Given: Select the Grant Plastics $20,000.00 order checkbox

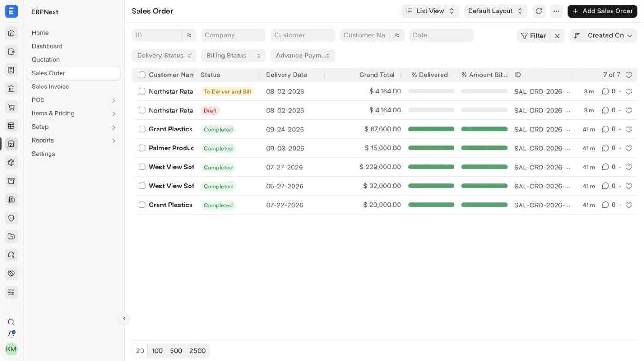Looking at the screenshot, I should click(142, 205).
